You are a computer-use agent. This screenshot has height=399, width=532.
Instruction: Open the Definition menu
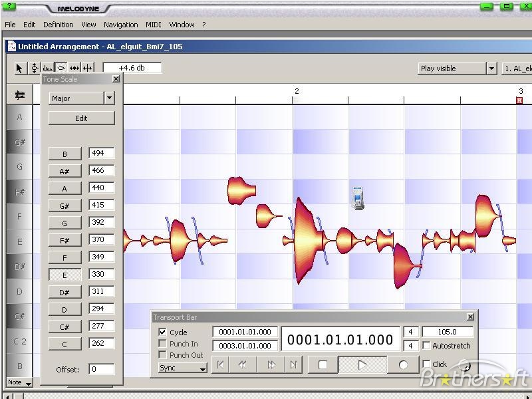coord(59,25)
